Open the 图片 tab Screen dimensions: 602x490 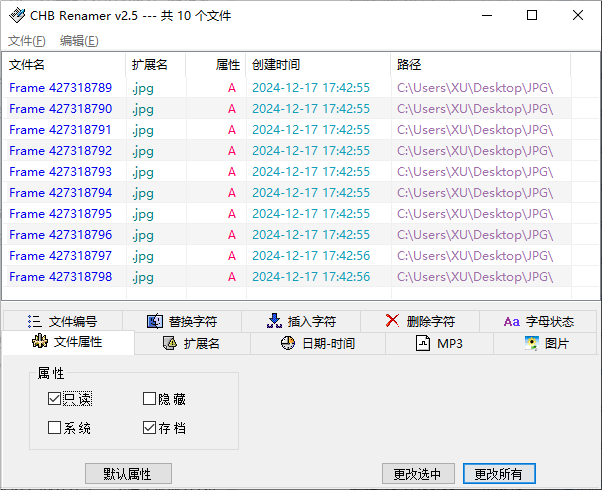pyautogui.click(x=545, y=343)
